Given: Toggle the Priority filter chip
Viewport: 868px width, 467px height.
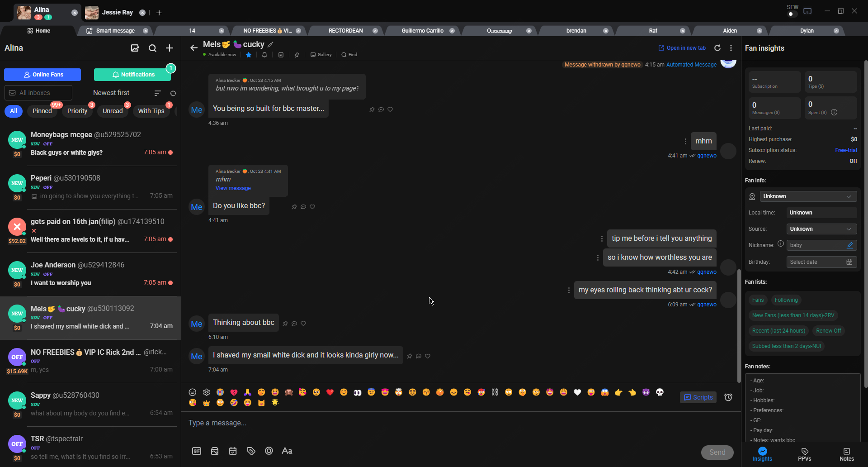Looking at the screenshot, I should (77, 111).
